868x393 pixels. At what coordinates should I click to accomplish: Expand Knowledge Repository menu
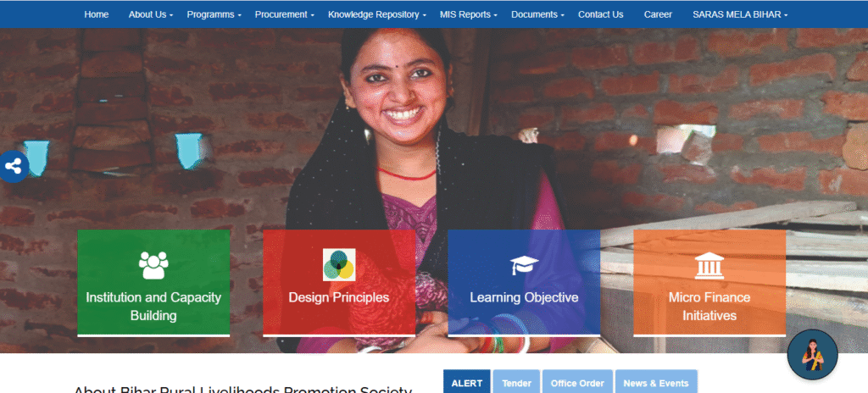pyautogui.click(x=377, y=15)
